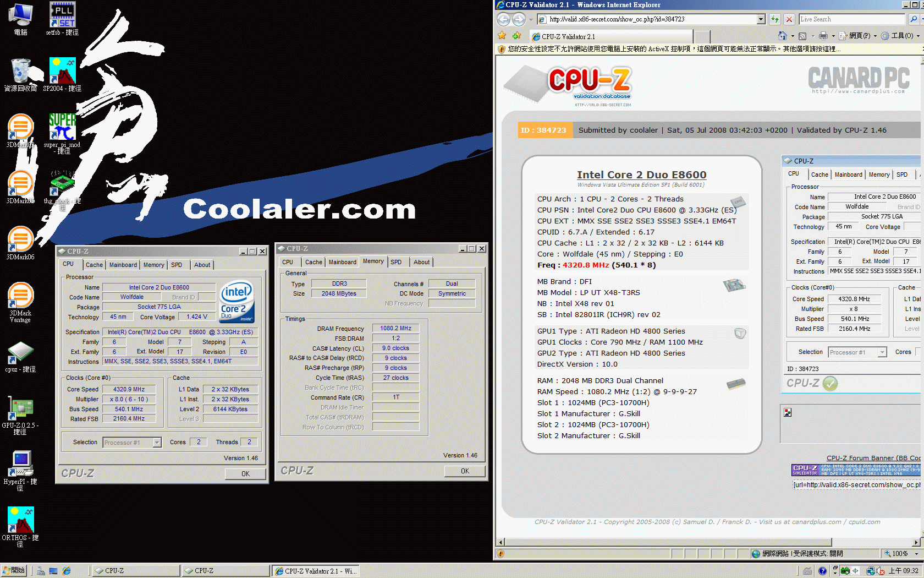Click in the Live Search input field
This screenshot has height=578, width=924.
(x=851, y=19)
